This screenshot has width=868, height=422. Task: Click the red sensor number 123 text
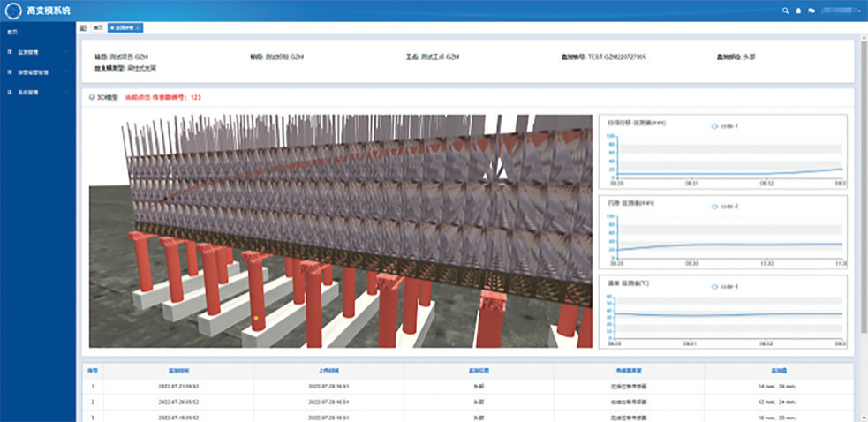click(163, 97)
